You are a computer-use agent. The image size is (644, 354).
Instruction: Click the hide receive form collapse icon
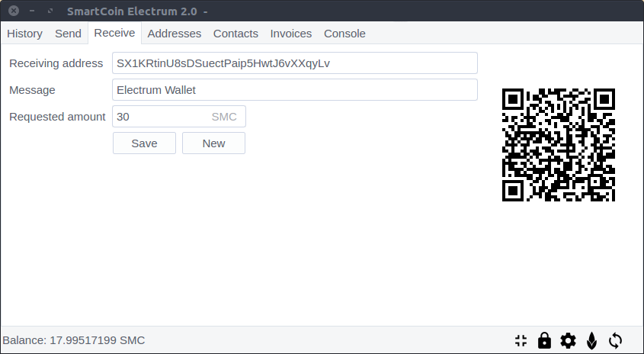(x=521, y=340)
